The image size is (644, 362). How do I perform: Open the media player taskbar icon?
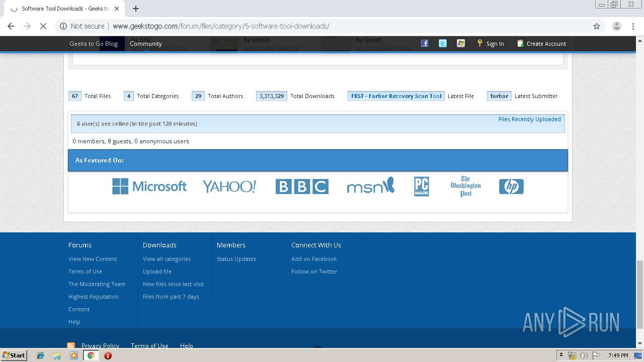coord(74,355)
